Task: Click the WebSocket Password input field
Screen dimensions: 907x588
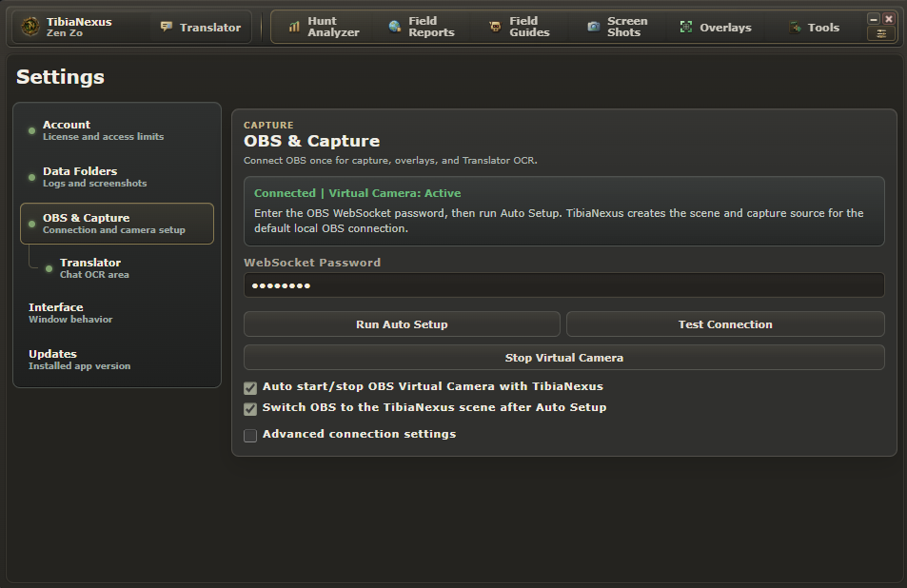Action: pos(564,285)
